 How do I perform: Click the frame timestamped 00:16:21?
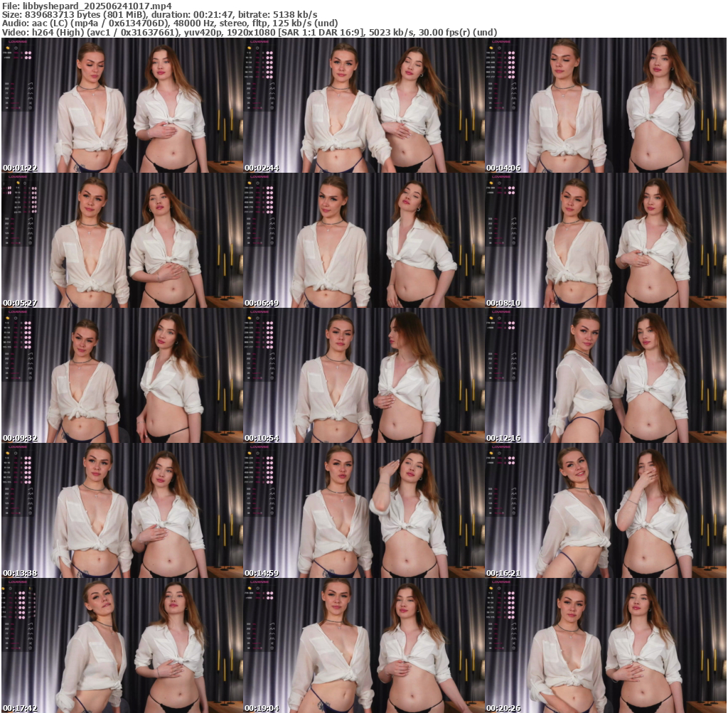tap(605, 510)
